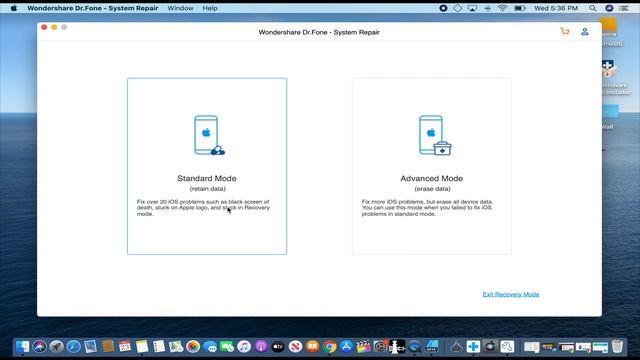Open Finder from the Dock

pyautogui.click(x=22, y=347)
